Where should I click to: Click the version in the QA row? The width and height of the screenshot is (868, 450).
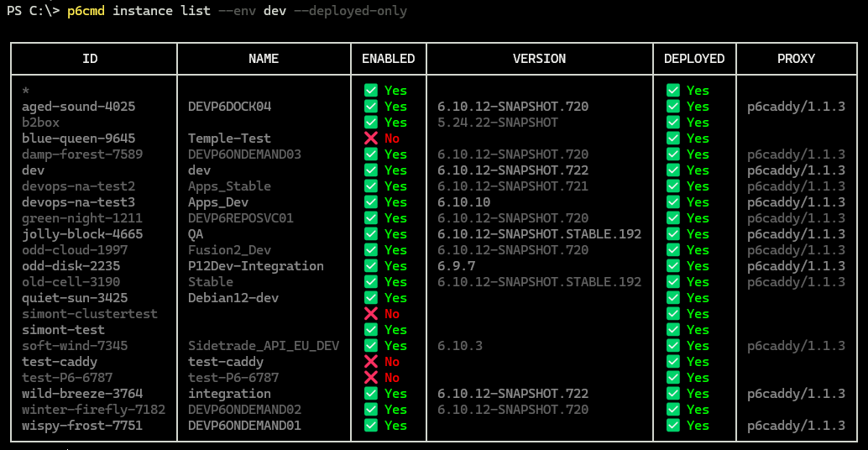[539, 234]
